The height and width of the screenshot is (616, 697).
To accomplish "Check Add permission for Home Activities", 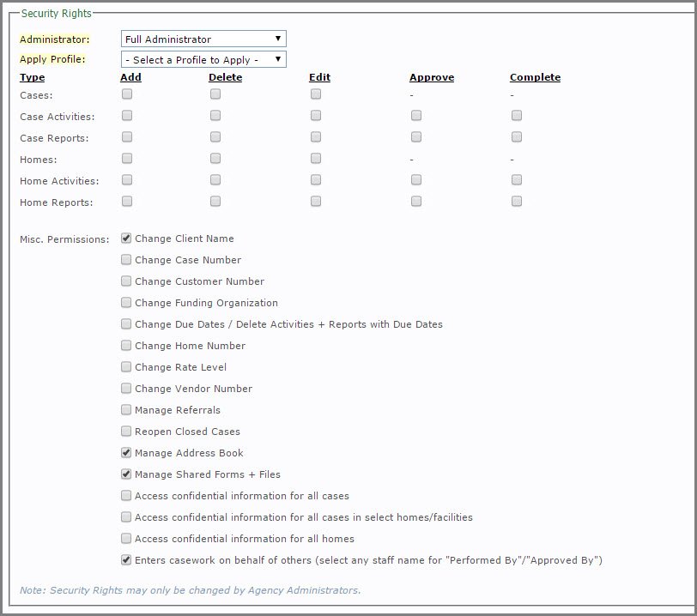I will tap(127, 179).
